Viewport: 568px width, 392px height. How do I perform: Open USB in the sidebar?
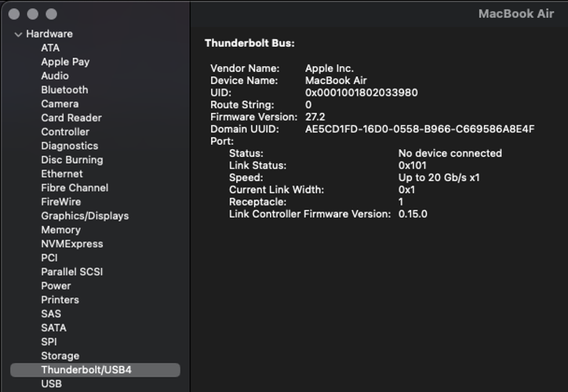[52, 383]
